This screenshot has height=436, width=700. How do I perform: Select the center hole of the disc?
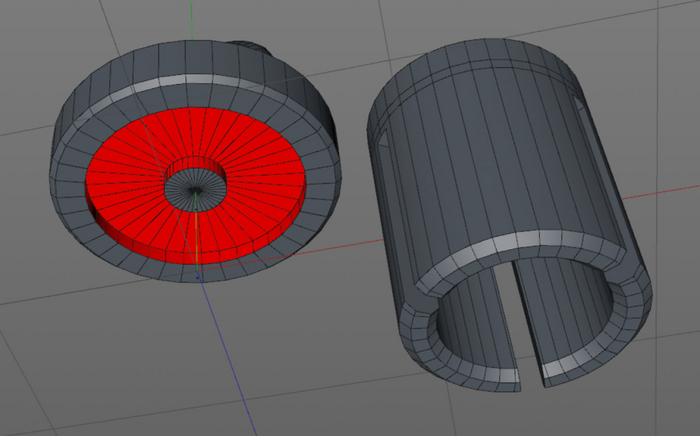tap(197, 185)
